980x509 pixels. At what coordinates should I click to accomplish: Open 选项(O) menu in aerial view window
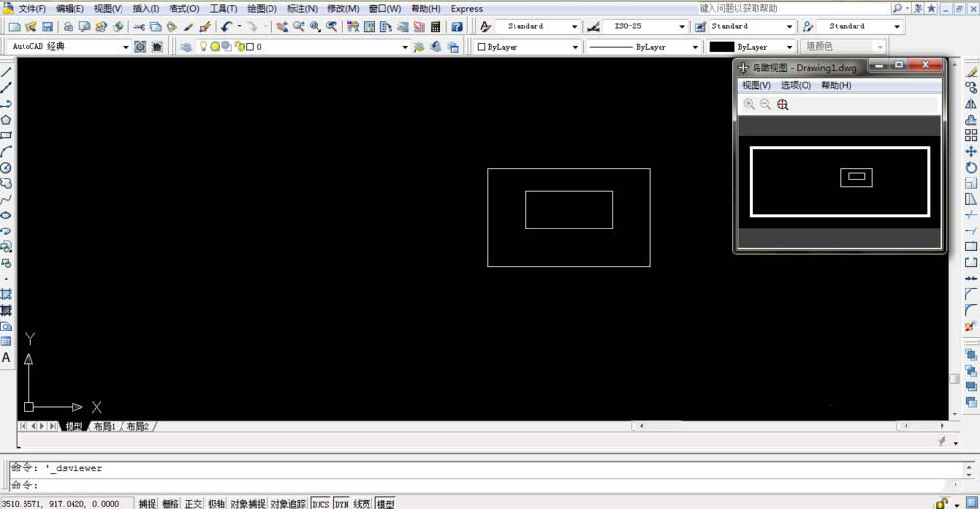[795, 85]
